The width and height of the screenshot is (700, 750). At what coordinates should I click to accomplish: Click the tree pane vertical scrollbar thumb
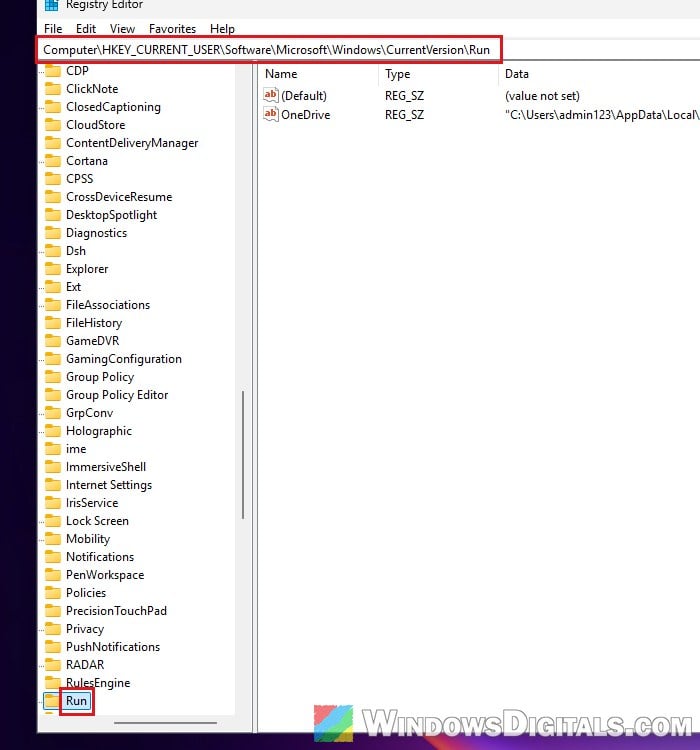click(x=243, y=455)
